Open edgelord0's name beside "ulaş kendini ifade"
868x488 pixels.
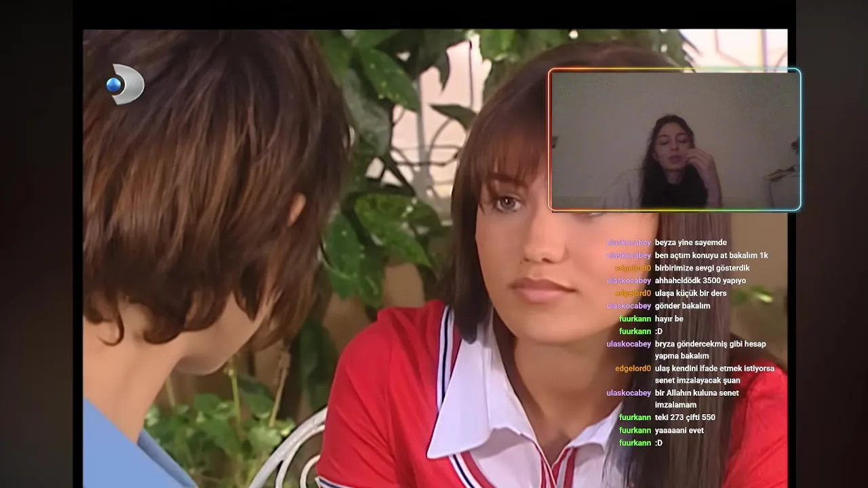pyautogui.click(x=633, y=369)
